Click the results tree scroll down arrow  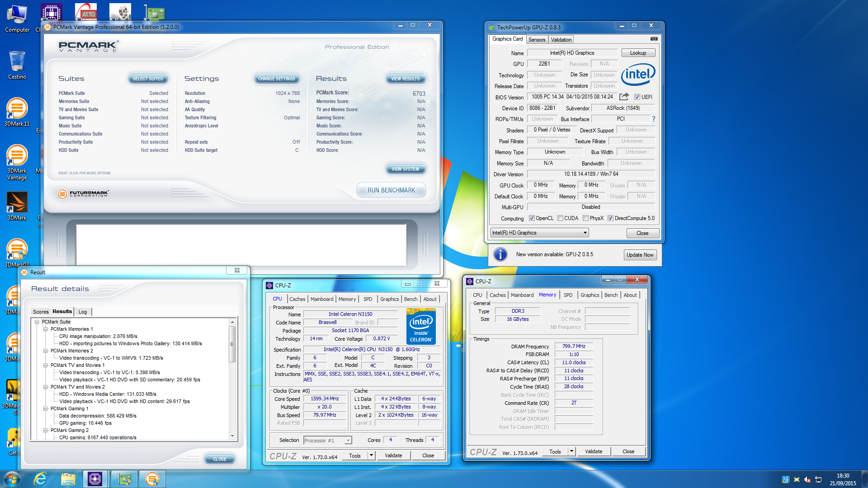[232, 436]
